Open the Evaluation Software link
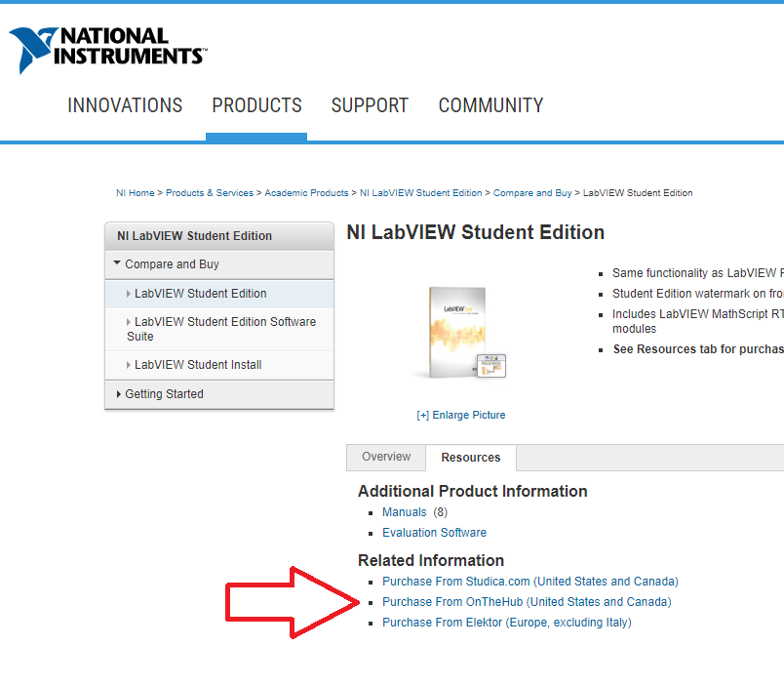 pyautogui.click(x=435, y=533)
